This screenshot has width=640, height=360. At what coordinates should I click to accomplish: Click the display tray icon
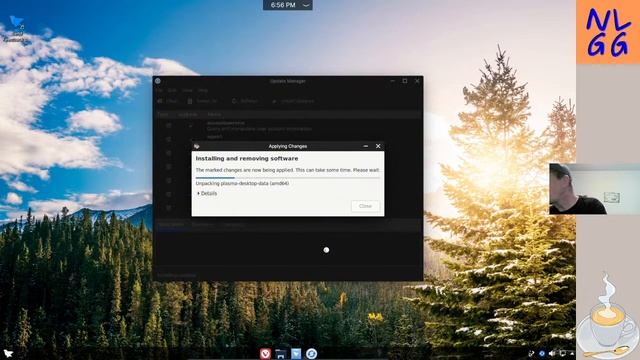[563, 353]
